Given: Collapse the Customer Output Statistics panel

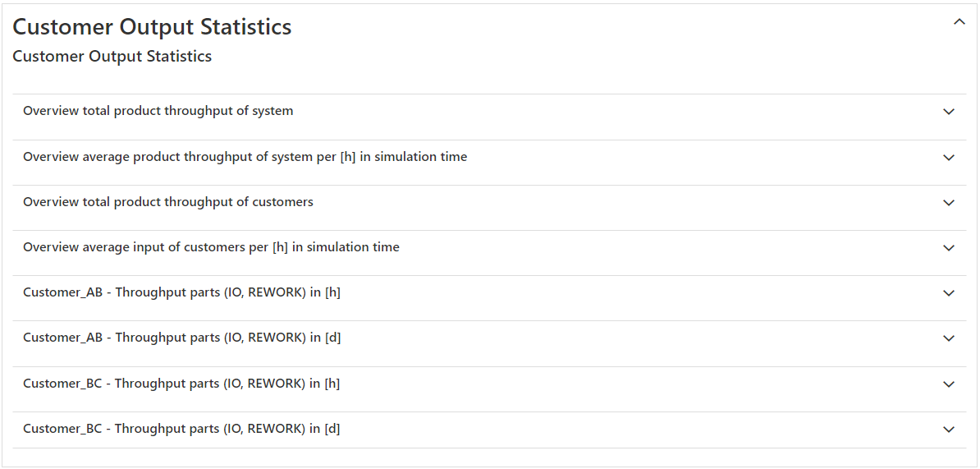Looking at the screenshot, I should click(959, 23).
